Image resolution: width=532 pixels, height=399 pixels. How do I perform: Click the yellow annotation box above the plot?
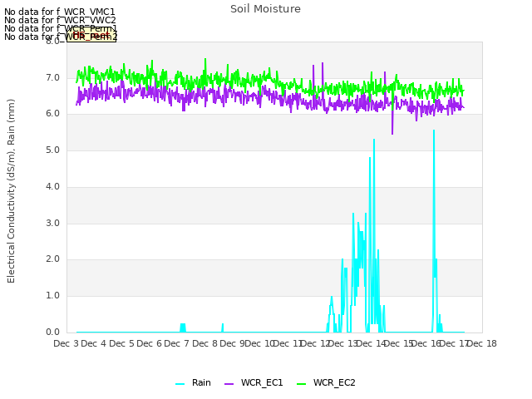tap(91, 34)
